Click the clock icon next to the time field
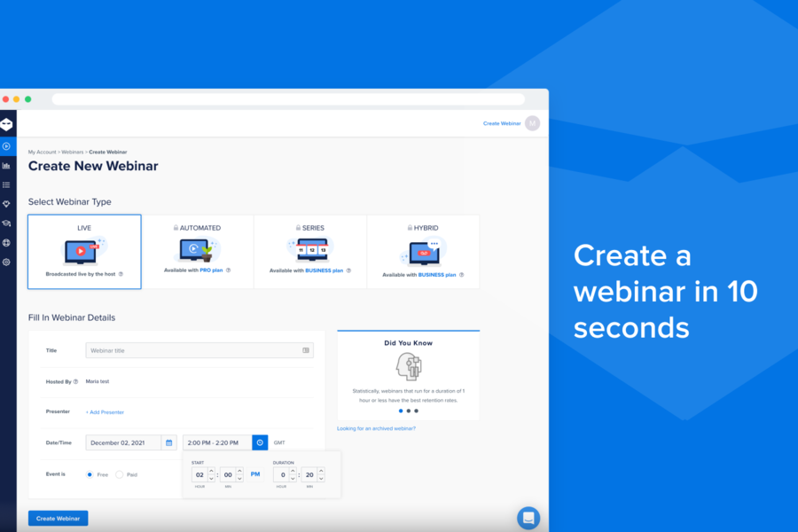Image resolution: width=798 pixels, height=532 pixels. (260, 442)
